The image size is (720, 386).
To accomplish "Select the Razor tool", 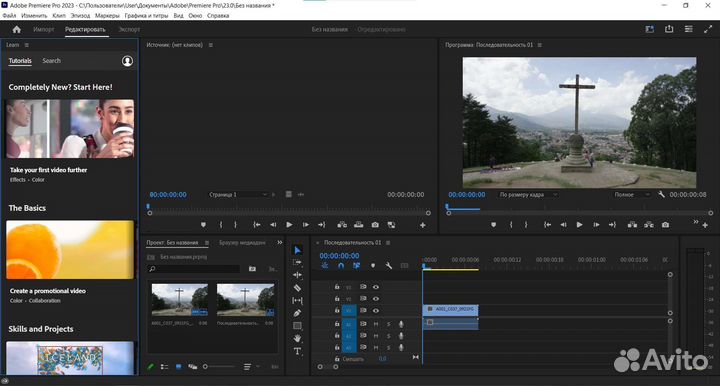I will click(297, 288).
